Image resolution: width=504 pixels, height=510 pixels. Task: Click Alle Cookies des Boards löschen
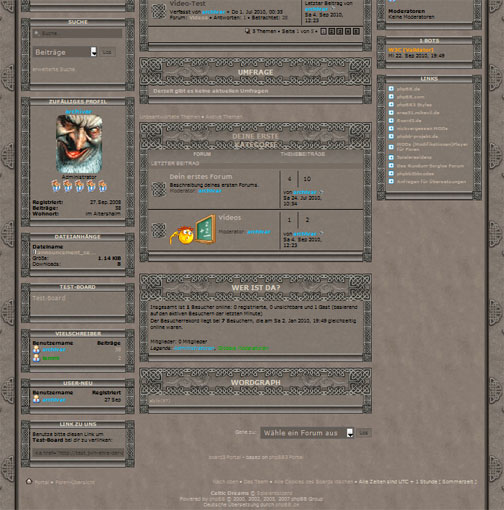coord(313,482)
